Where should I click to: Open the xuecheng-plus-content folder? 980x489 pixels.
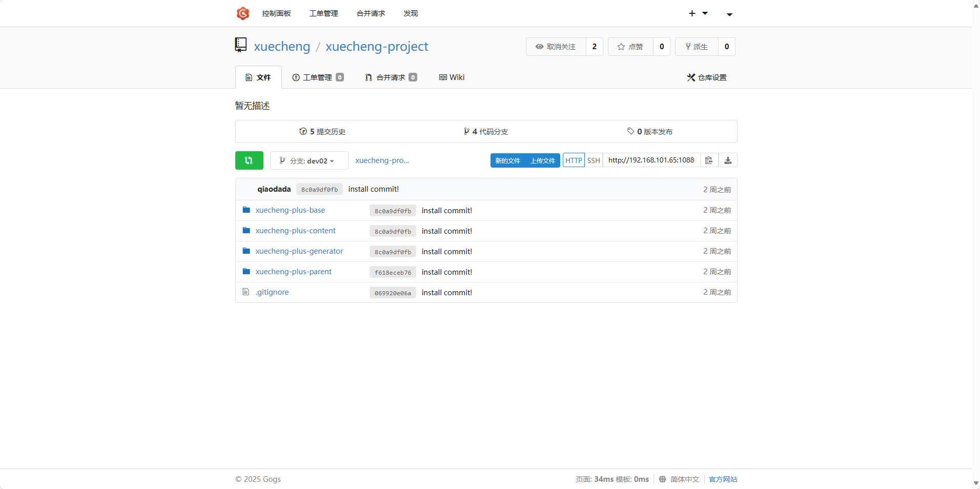pyautogui.click(x=295, y=231)
